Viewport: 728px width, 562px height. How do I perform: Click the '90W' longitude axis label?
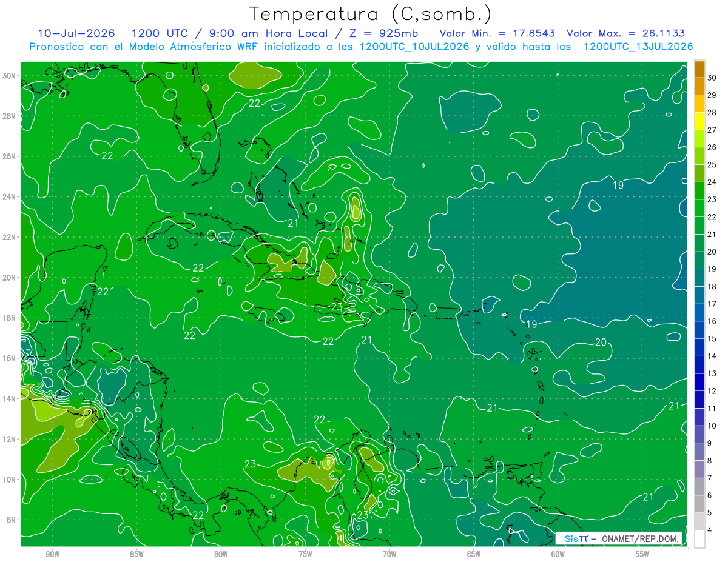(53, 554)
